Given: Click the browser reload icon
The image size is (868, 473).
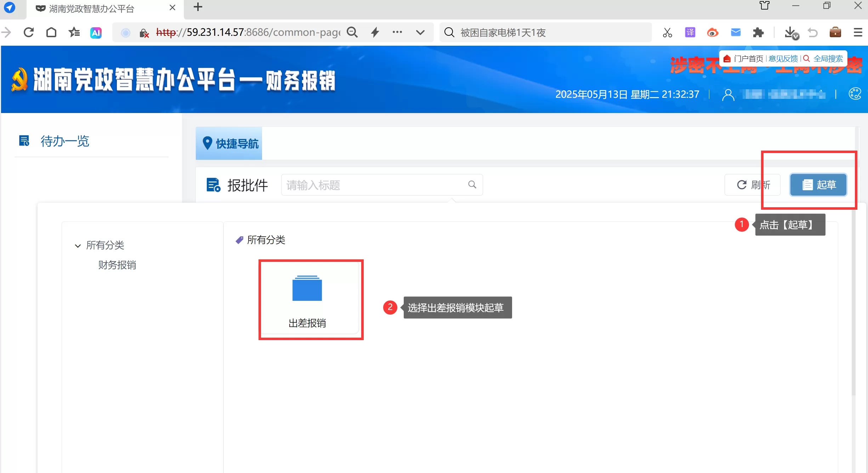Looking at the screenshot, I should click(x=29, y=33).
